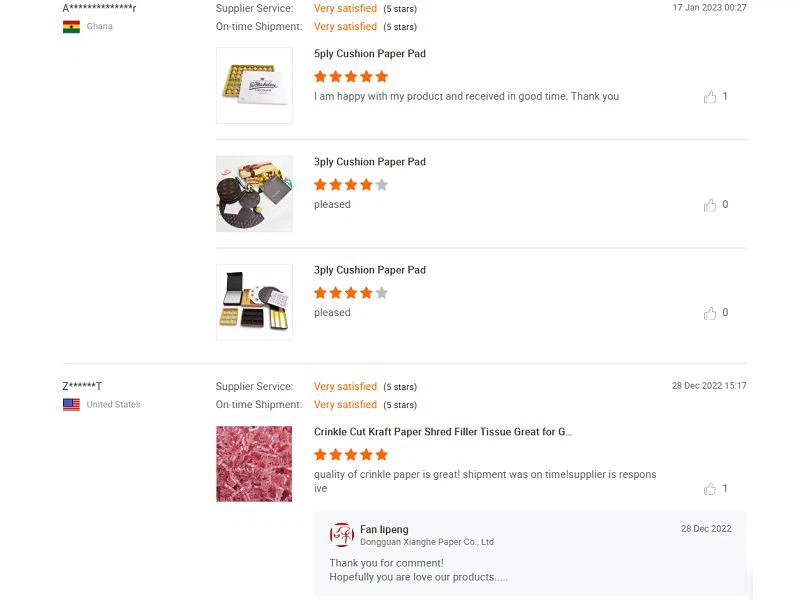Open the Crinkle Cut Kraft Paper Shred link
800x600 pixels.
(443, 432)
